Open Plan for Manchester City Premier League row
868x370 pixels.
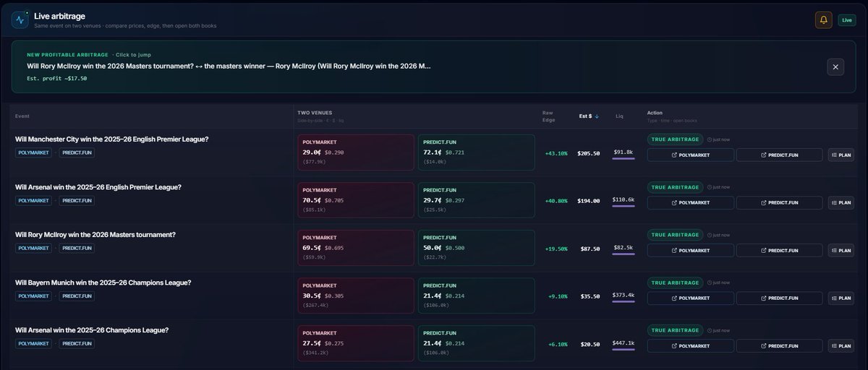[841, 155]
